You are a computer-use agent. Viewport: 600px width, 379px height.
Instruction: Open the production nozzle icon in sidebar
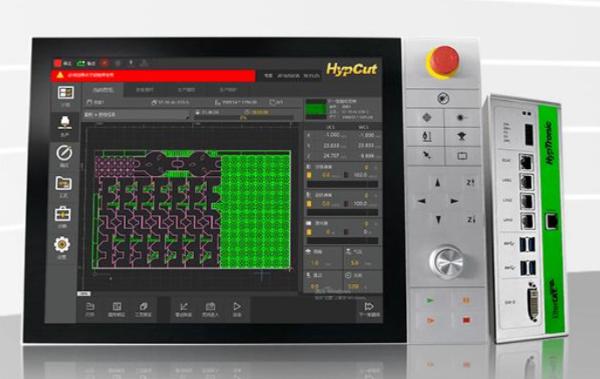65,123
